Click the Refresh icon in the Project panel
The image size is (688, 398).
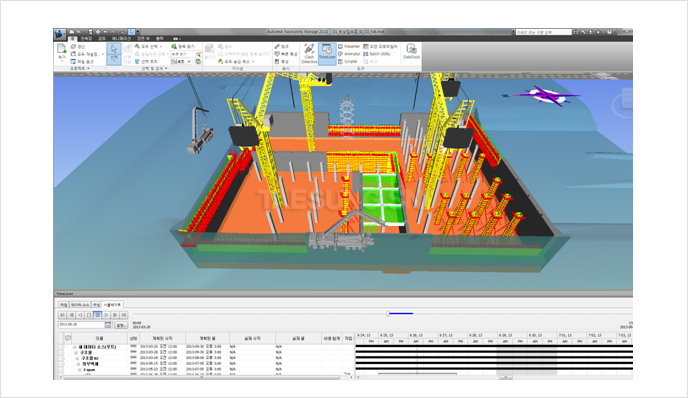click(x=73, y=46)
